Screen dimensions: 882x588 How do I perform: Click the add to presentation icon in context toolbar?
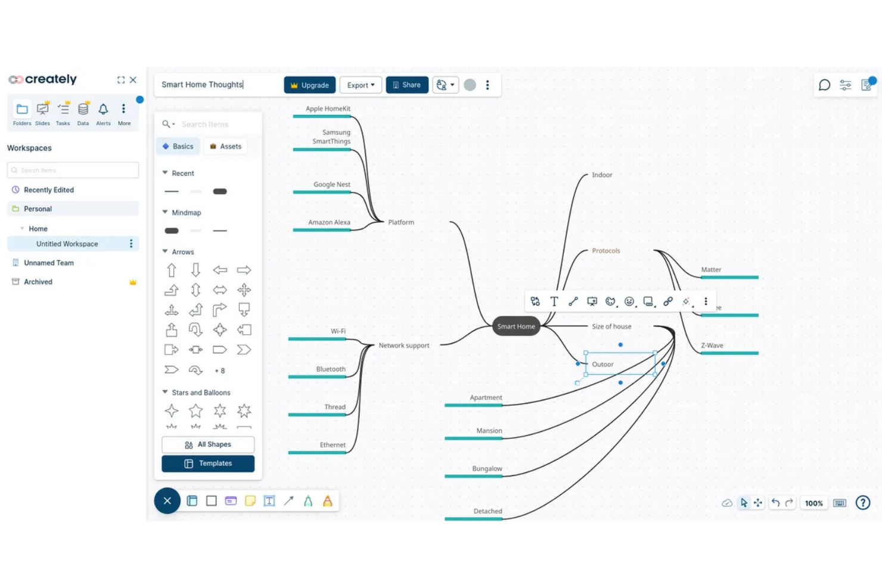(592, 301)
